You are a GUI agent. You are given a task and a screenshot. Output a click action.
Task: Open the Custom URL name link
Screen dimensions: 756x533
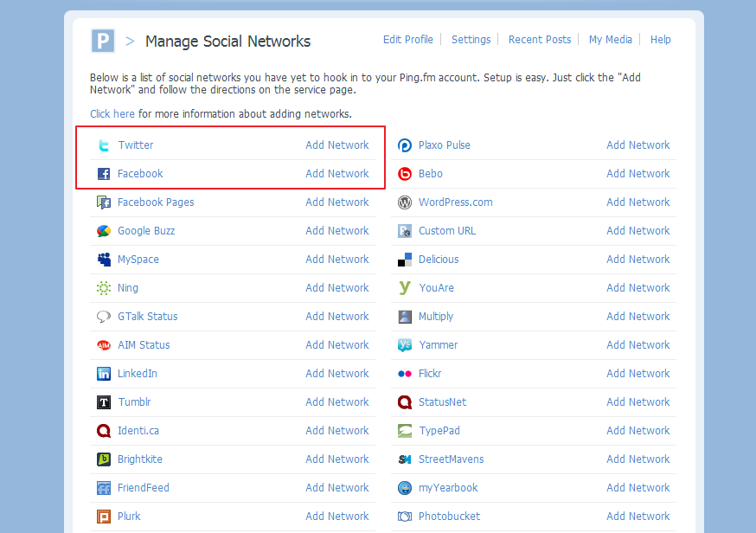[x=447, y=230]
